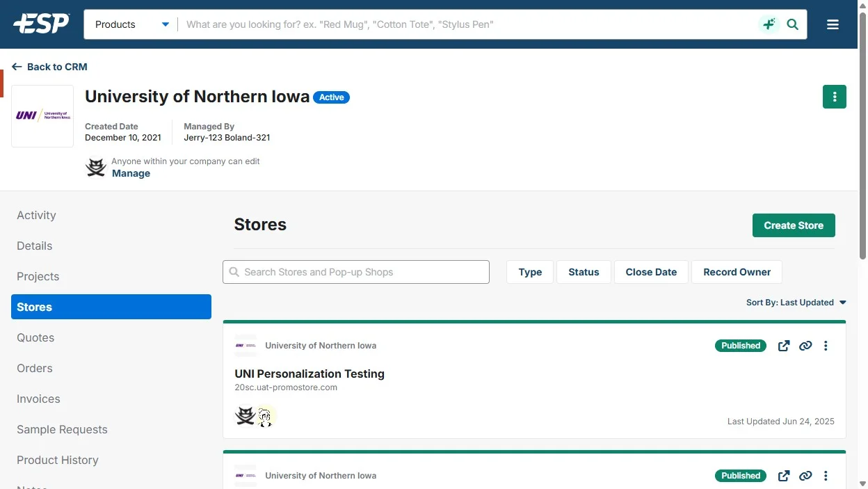Click second user avatar on UNI Personalization Testing card

pyautogui.click(x=265, y=416)
